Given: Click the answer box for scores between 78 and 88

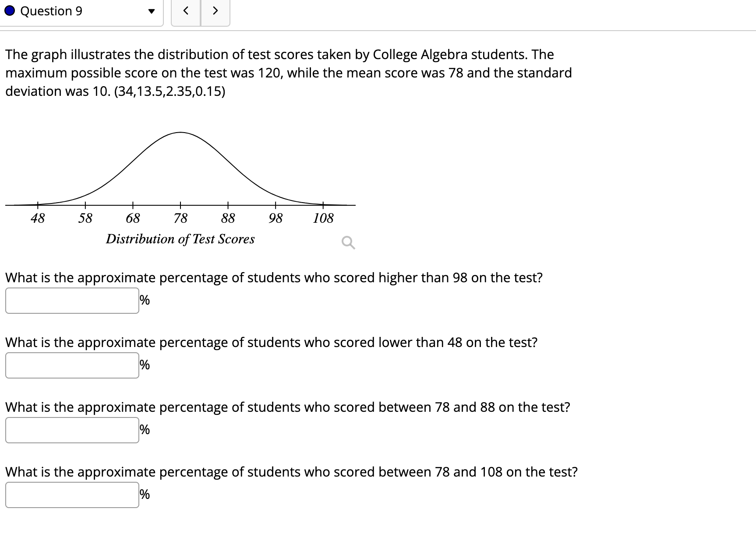Looking at the screenshot, I should click(x=72, y=430).
